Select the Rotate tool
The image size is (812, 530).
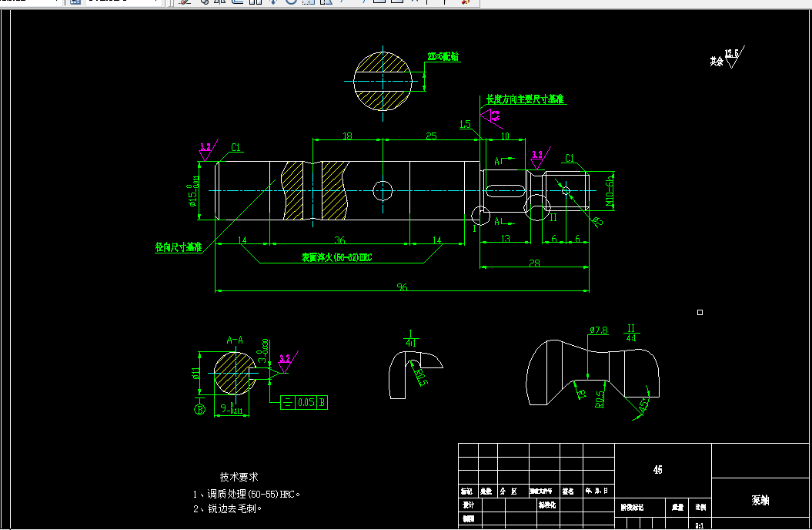coord(290,2)
